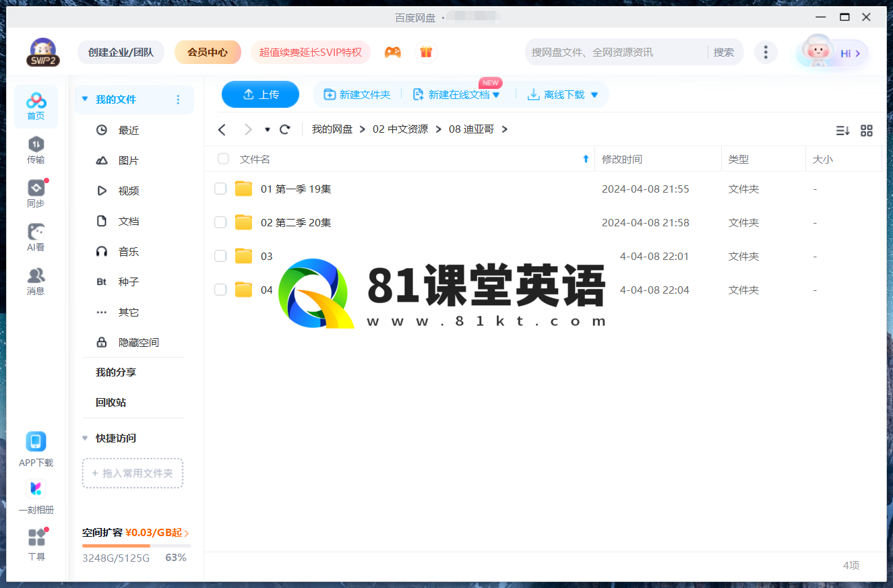893x588 pixels.
Task: Open the 传输 transfer section
Action: coord(36,150)
